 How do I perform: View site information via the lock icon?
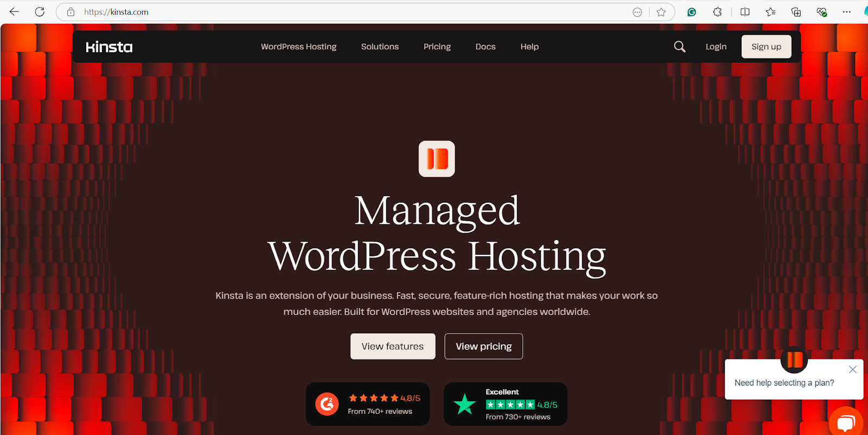click(x=71, y=12)
